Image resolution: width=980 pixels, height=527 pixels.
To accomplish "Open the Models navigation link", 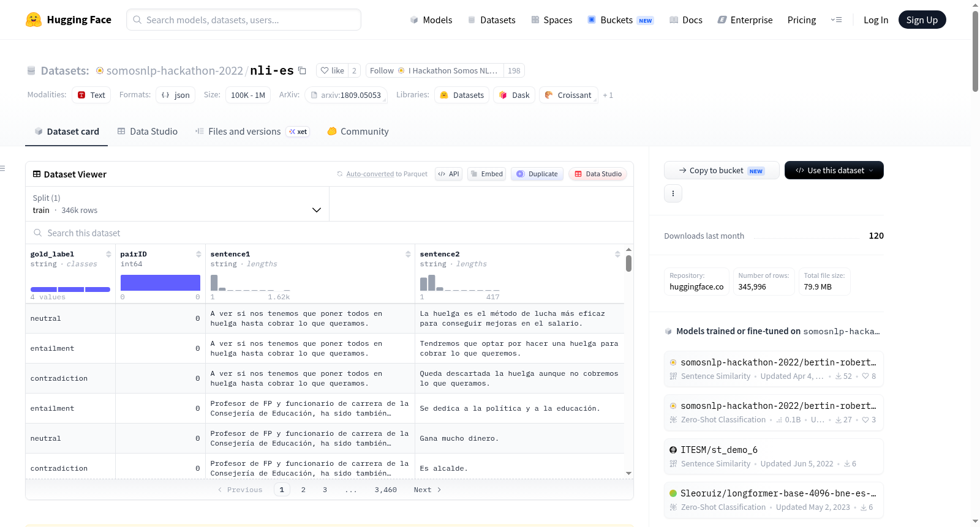I will click(431, 20).
